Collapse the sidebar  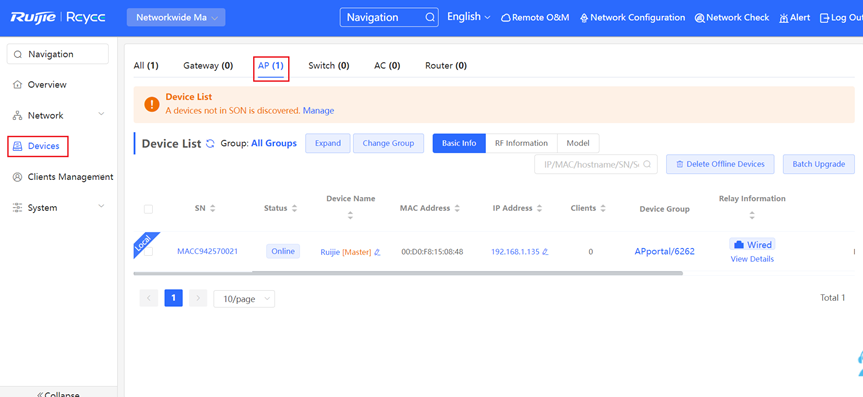click(x=58, y=393)
